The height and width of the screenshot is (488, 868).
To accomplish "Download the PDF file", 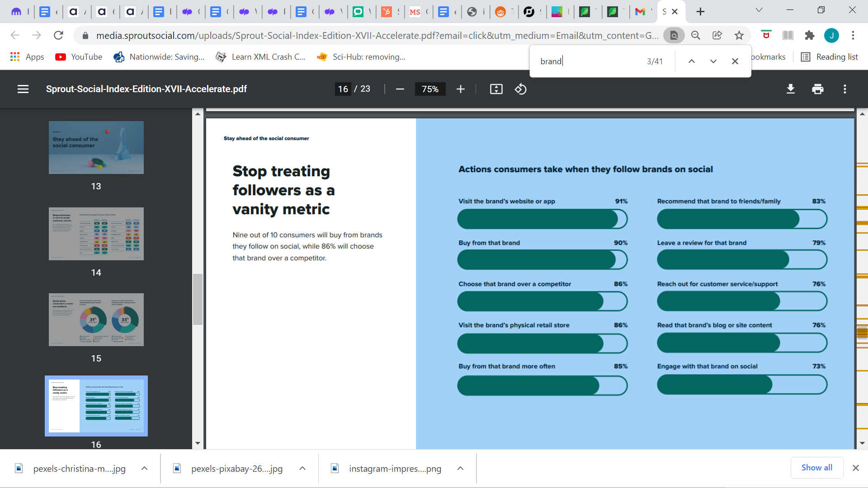I will (790, 89).
